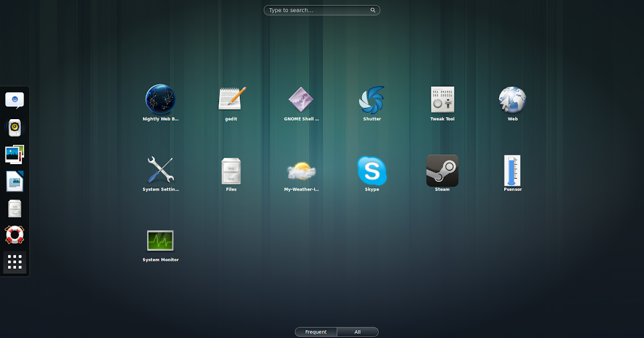
Task: Open the Shutter screenshot tool
Action: click(372, 99)
